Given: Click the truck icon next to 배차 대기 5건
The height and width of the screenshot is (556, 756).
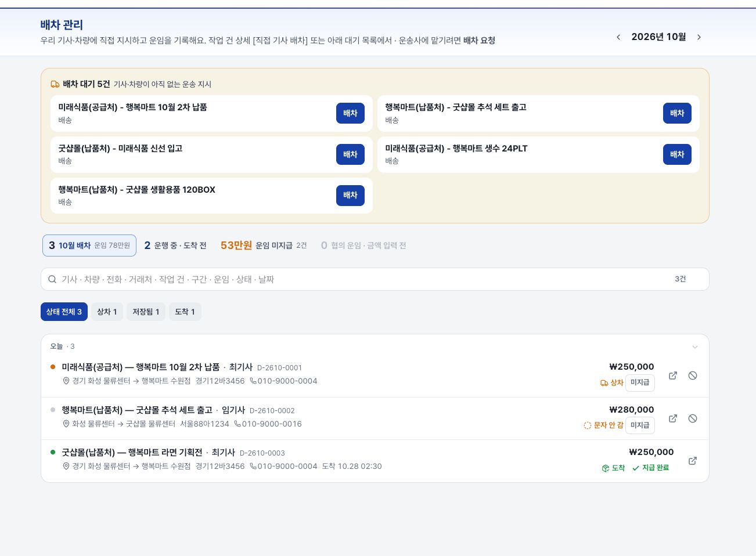Looking at the screenshot, I should [55, 84].
